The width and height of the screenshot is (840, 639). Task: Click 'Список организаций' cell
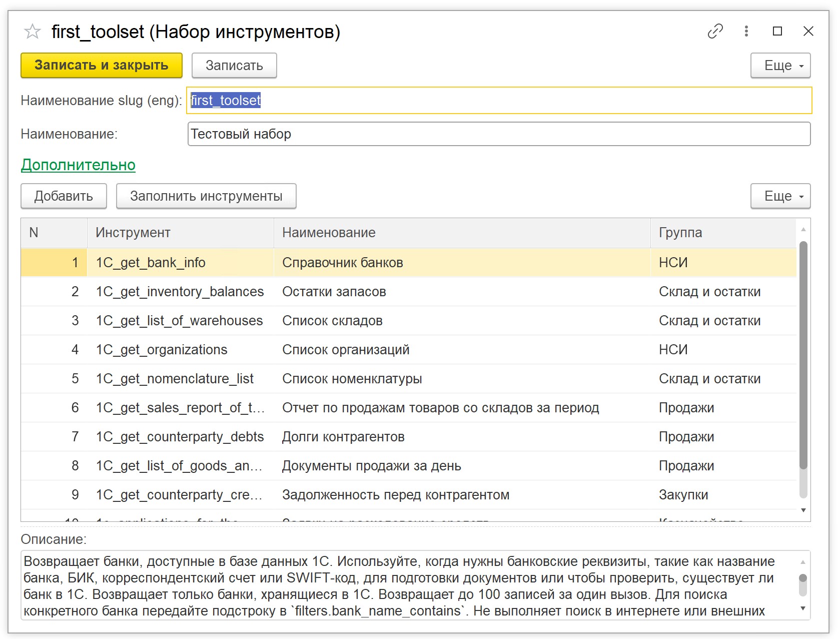coord(462,350)
